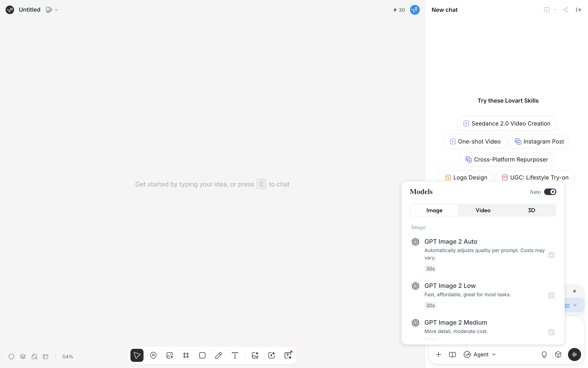Open the blue user avatar
588x368 pixels.
pyautogui.click(x=415, y=10)
